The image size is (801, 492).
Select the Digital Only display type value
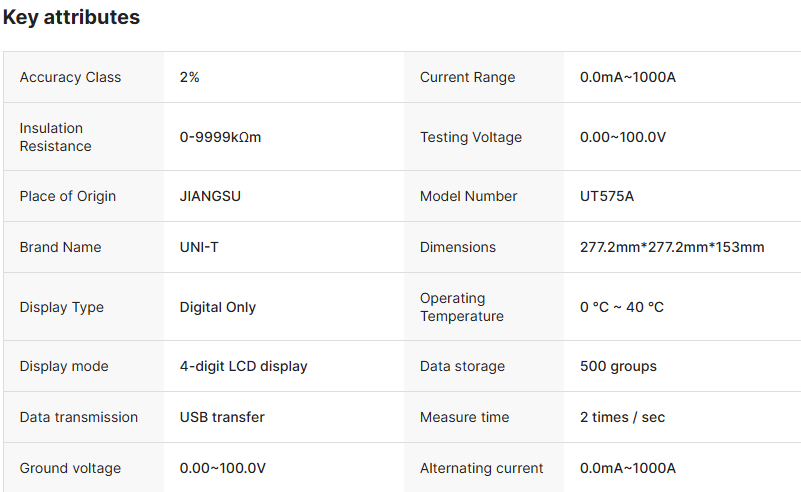click(x=217, y=307)
